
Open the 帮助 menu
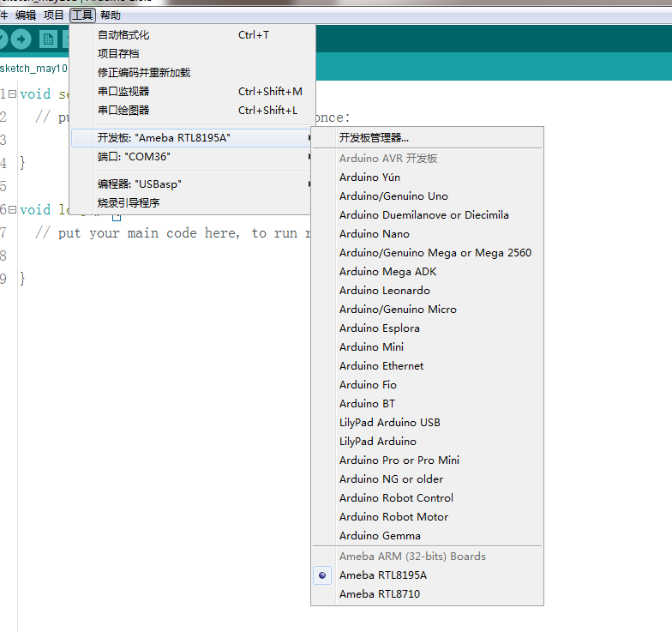(111, 15)
